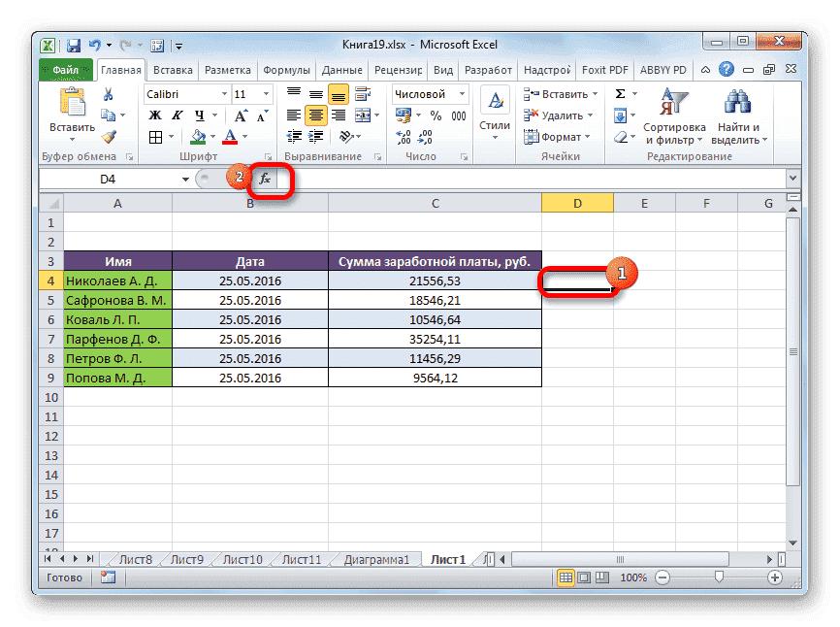Image resolution: width=840 pixels, height=627 pixels.
Task: Select the Format Painter icon
Action: 108,138
